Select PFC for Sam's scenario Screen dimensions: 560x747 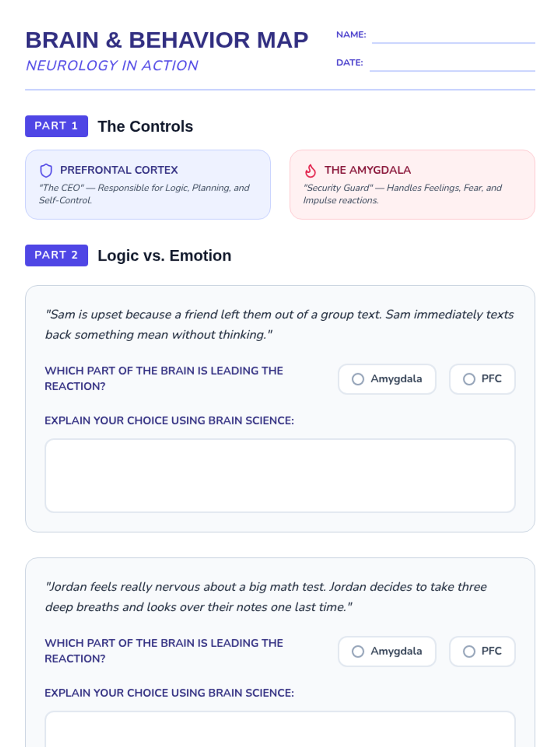click(482, 379)
